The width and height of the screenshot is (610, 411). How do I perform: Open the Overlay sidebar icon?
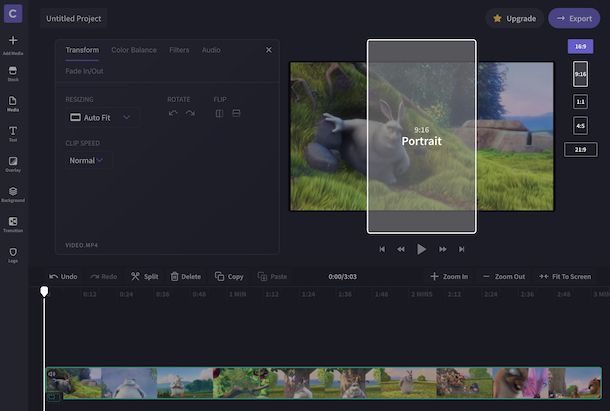tap(13, 164)
